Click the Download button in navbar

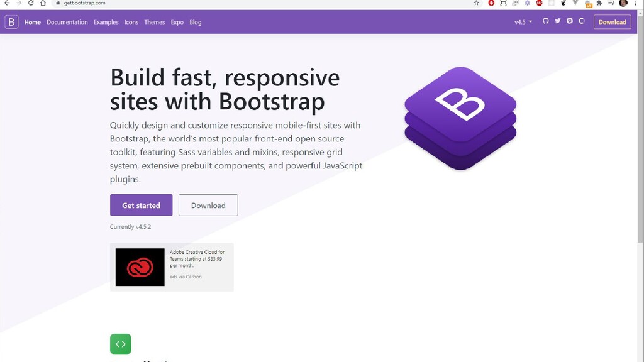pos(612,22)
